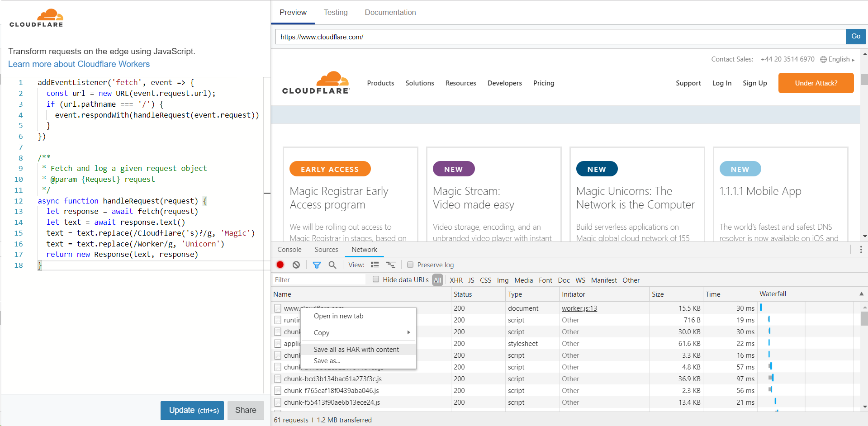The height and width of the screenshot is (426, 868).
Task: Switch to the Testing tab
Action: click(x=336, y=12)
